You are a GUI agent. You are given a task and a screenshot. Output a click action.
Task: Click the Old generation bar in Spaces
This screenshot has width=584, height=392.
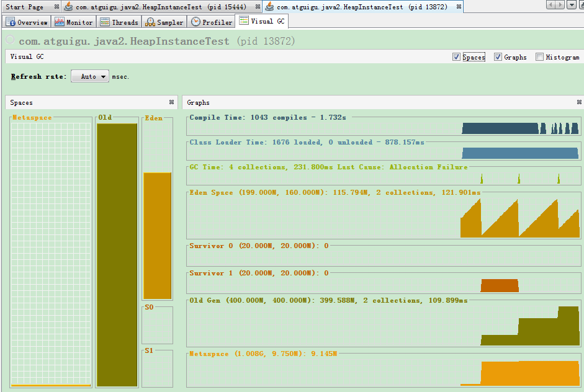coord(117,255)
